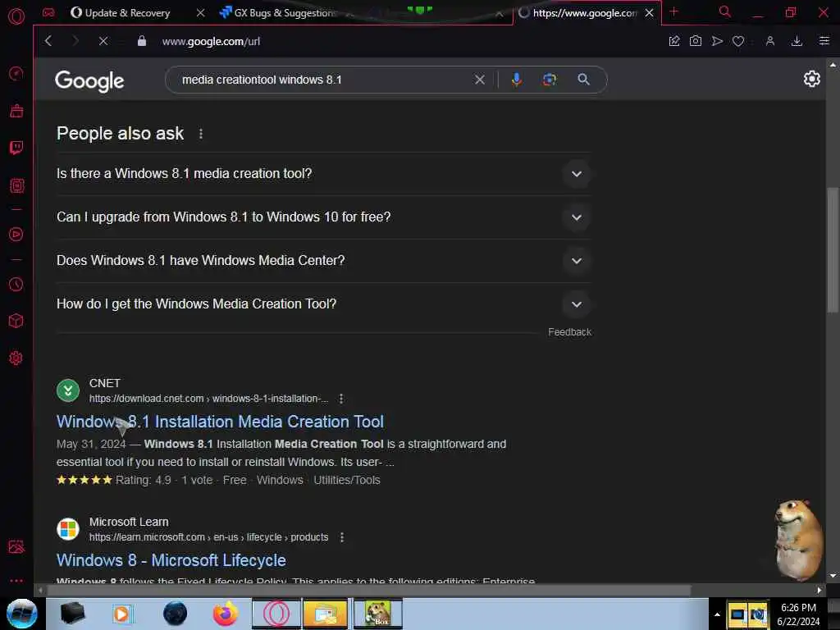Click the www.google.com/url address field

[x=211, y=41]
